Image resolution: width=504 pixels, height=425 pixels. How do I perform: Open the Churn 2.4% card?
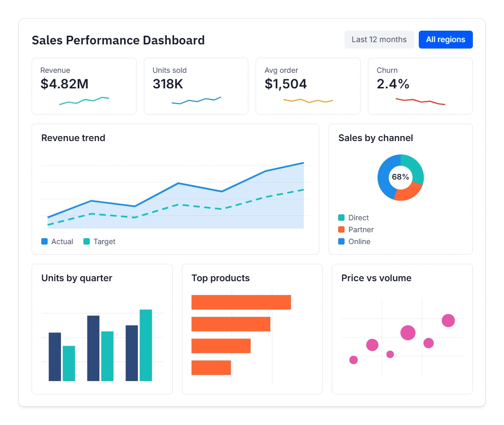tap(420, 86)
